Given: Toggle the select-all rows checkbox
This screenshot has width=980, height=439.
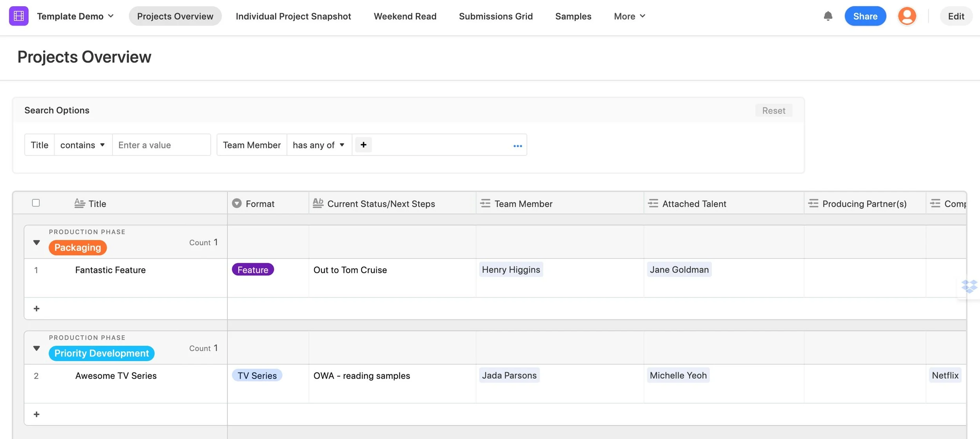Looking at the screenshot, I should tap(36, 203).
